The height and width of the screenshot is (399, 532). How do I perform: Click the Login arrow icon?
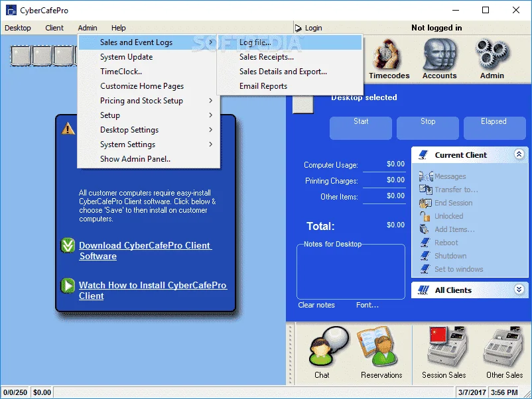click(x=298, y=28)
